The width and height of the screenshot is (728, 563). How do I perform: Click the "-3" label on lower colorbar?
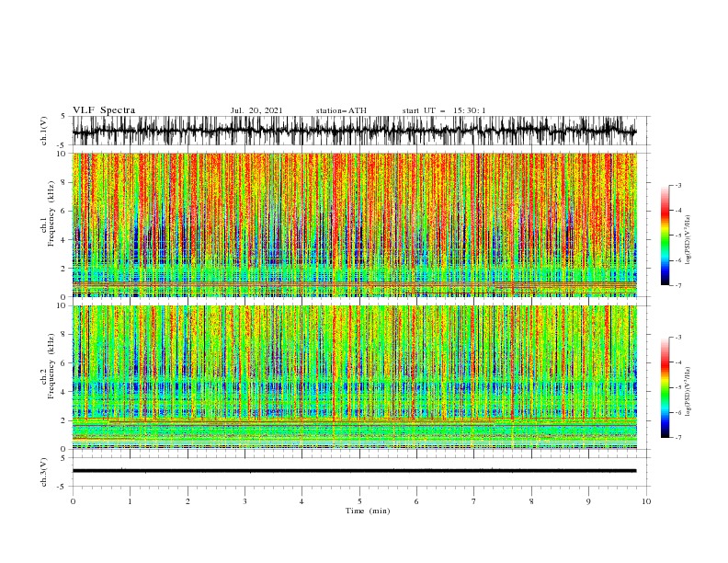point(677,338)
